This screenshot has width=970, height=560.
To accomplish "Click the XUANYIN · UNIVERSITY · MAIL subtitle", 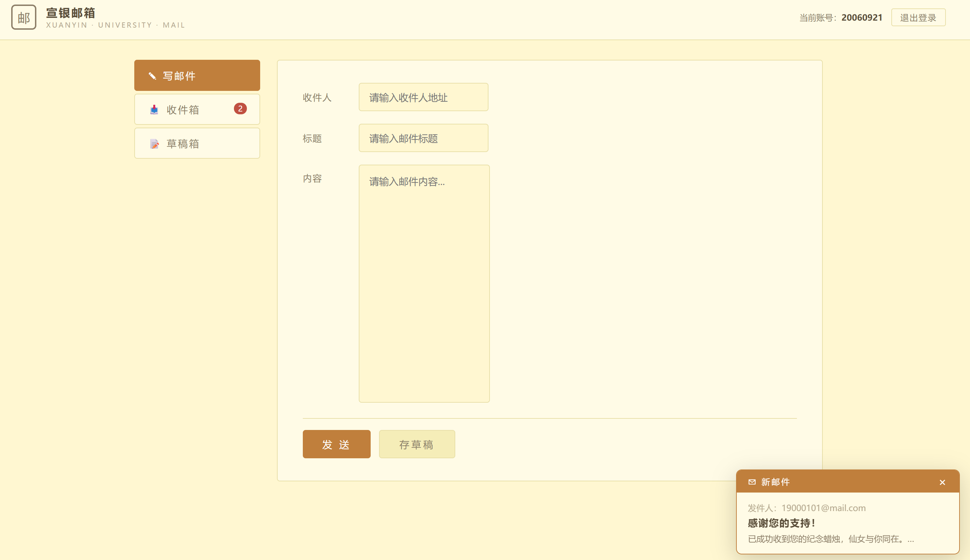I will [116, 25].
